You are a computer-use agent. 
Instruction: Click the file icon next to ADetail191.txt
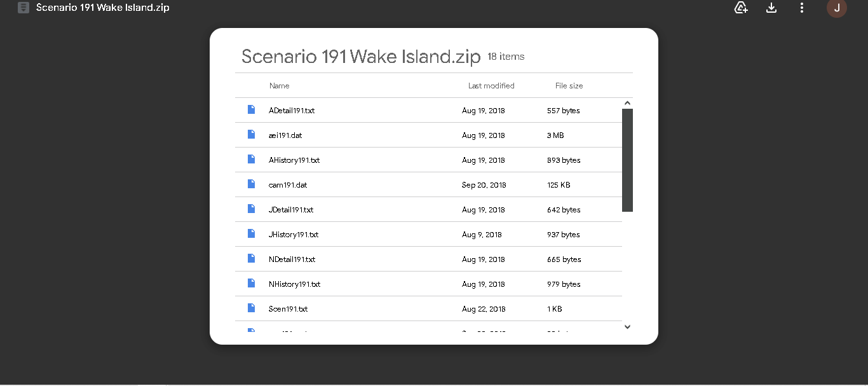tap(252, 110)
